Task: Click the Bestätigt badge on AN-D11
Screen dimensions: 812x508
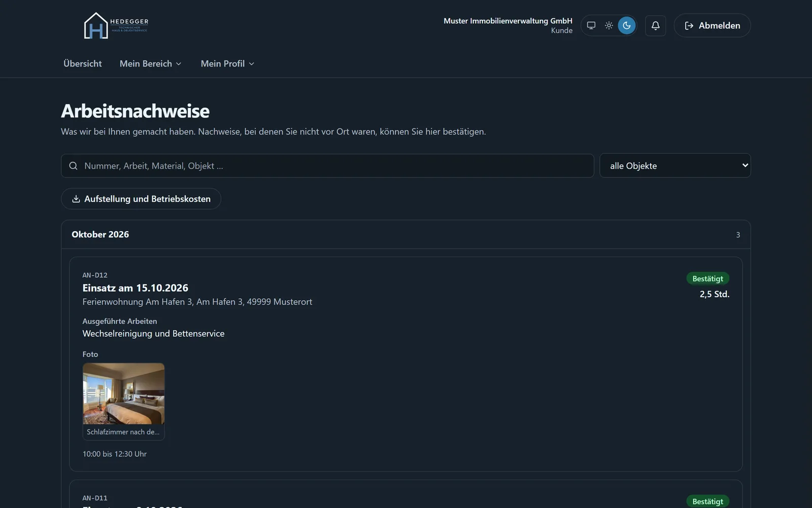Action: pyautogui.click(x=707, y=501)
